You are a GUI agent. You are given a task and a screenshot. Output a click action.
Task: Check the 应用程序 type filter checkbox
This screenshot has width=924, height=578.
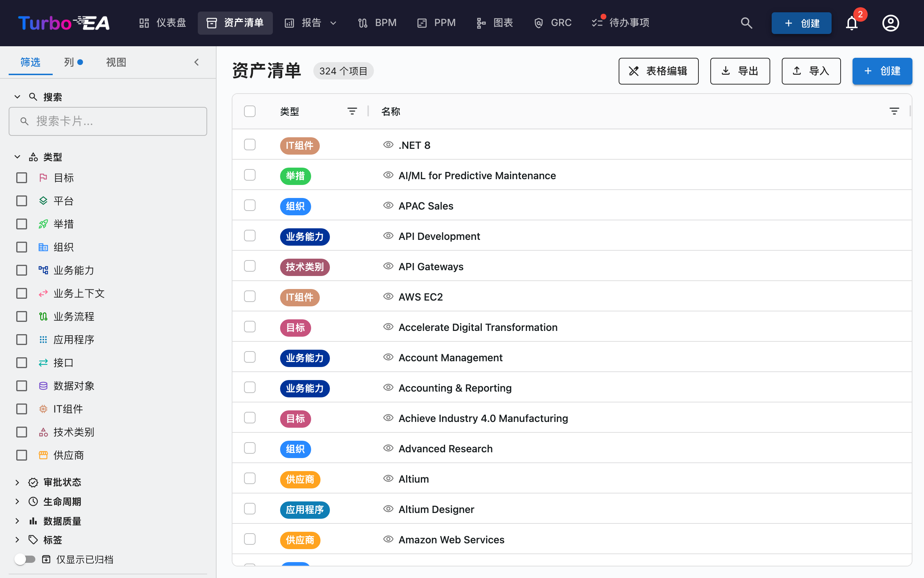22,340
